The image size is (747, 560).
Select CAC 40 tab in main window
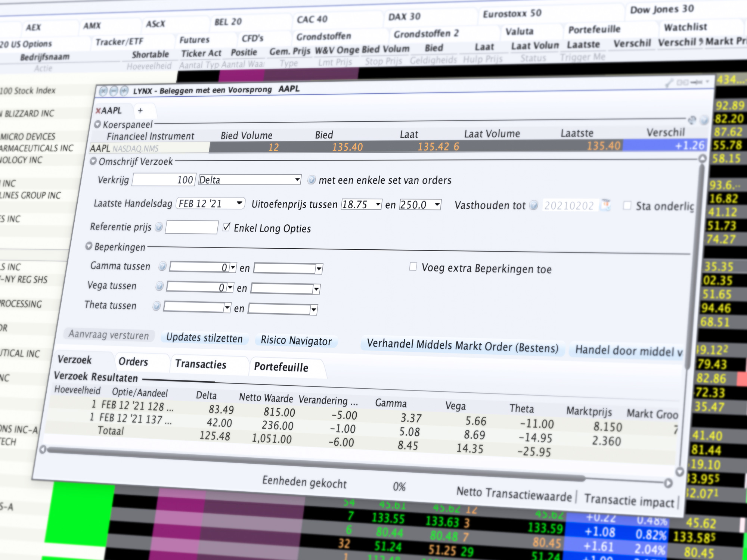tap(312, 19)
